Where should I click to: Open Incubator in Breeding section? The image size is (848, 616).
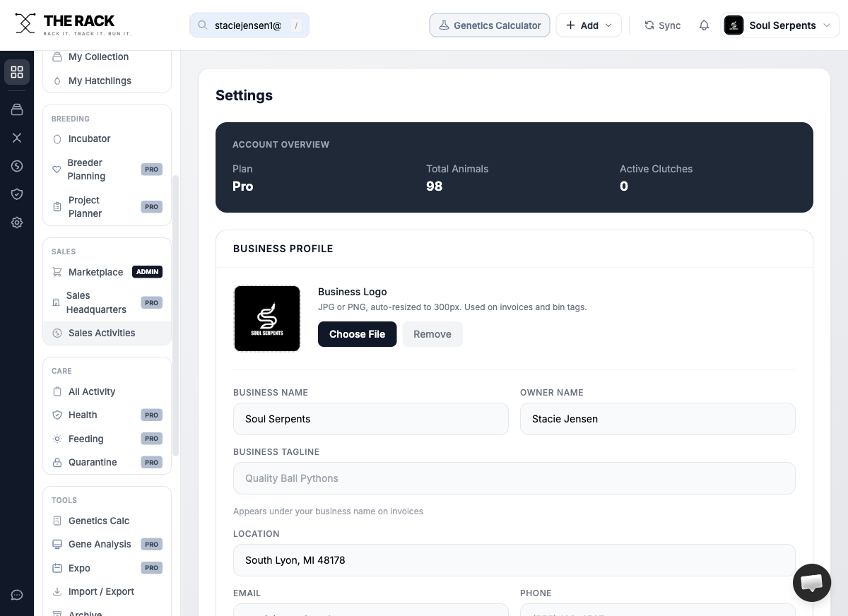(x=107, y=138)
